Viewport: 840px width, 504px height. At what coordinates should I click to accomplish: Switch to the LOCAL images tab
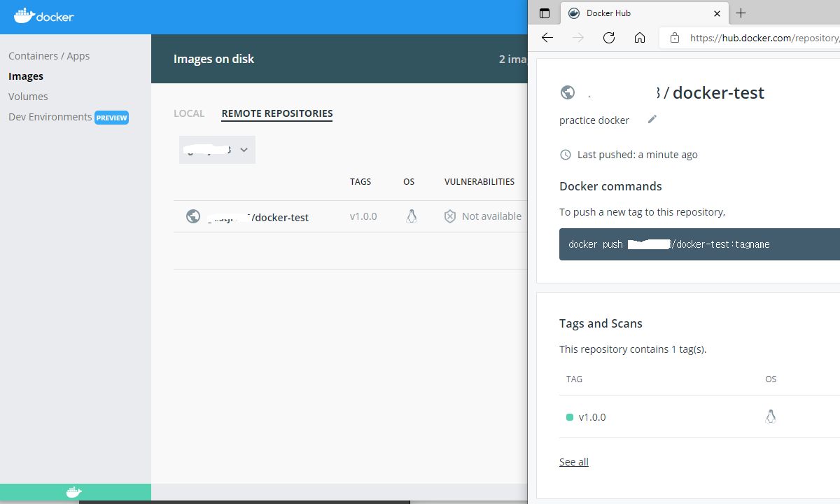click(x=189, y=113)
